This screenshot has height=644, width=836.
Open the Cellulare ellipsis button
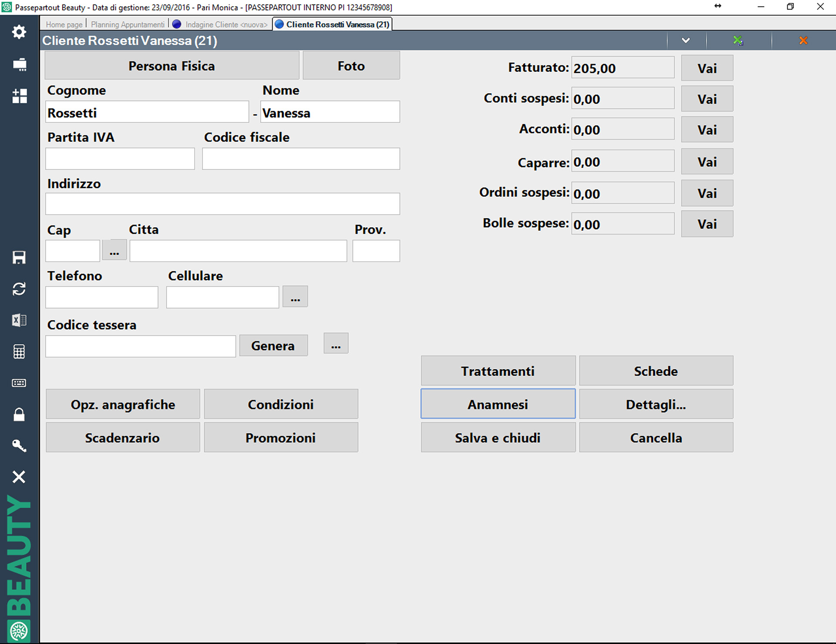tap(295, 297)
